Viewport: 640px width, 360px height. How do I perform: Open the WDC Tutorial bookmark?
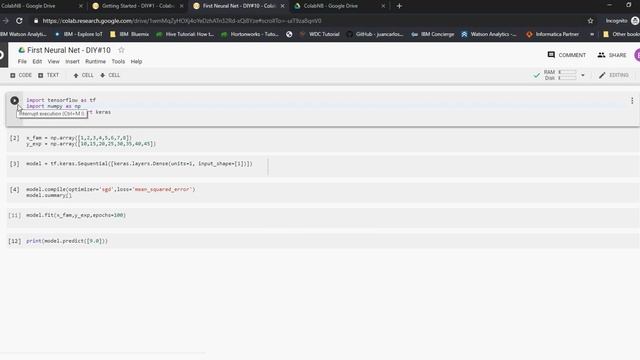(x=320, y=34)
